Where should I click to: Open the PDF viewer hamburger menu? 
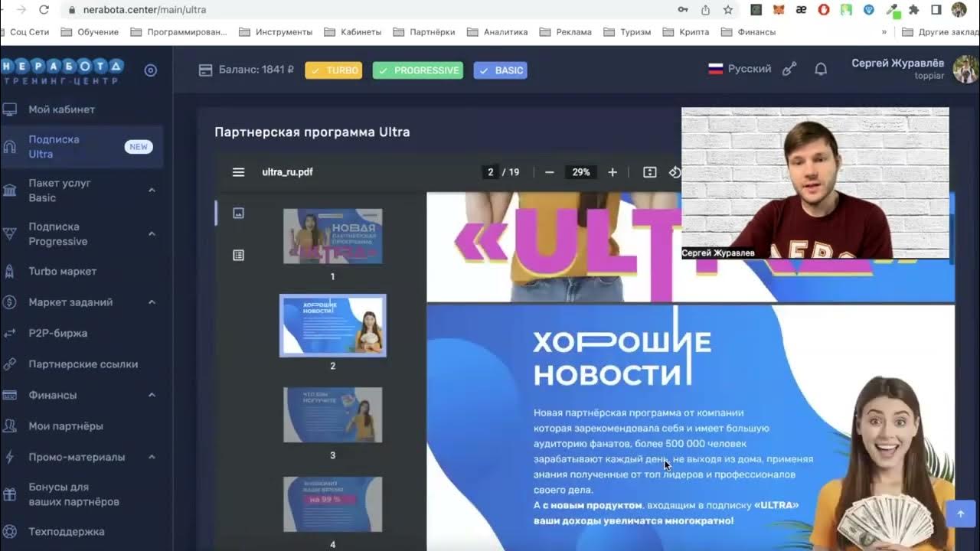click(x=238, y=172)
